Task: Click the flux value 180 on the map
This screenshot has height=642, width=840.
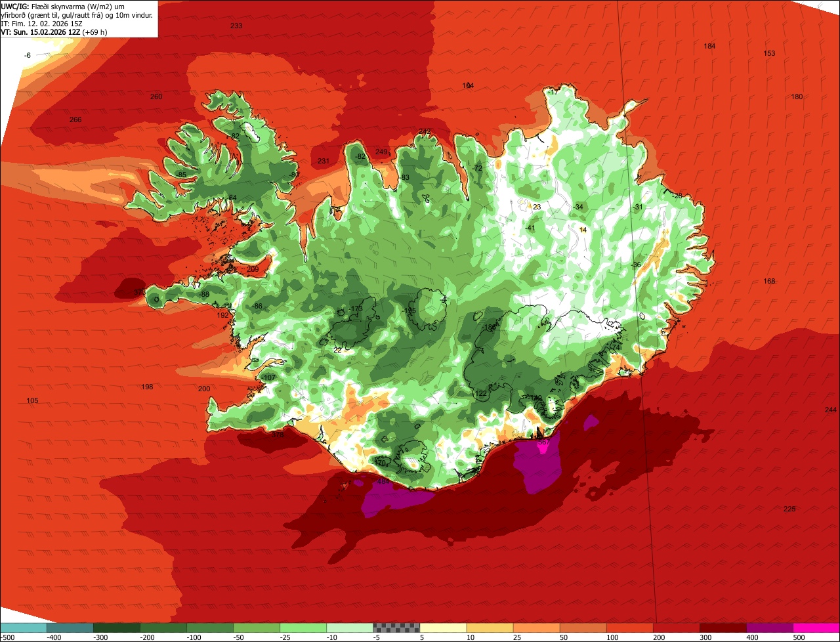Action: click(797, 97)
